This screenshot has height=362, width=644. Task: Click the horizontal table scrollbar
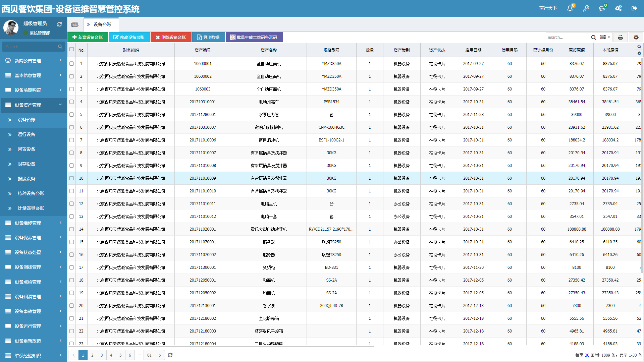click(x=221, y=347)
